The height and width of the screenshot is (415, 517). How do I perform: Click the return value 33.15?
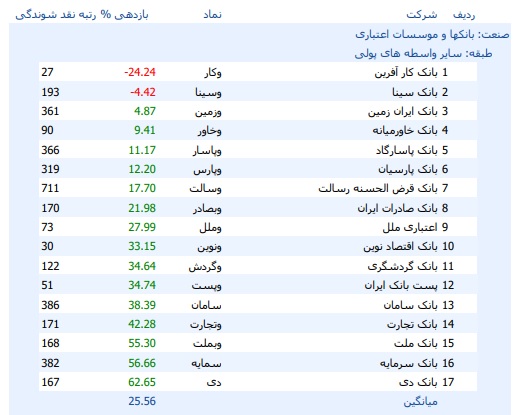click(x=142, y=246)
